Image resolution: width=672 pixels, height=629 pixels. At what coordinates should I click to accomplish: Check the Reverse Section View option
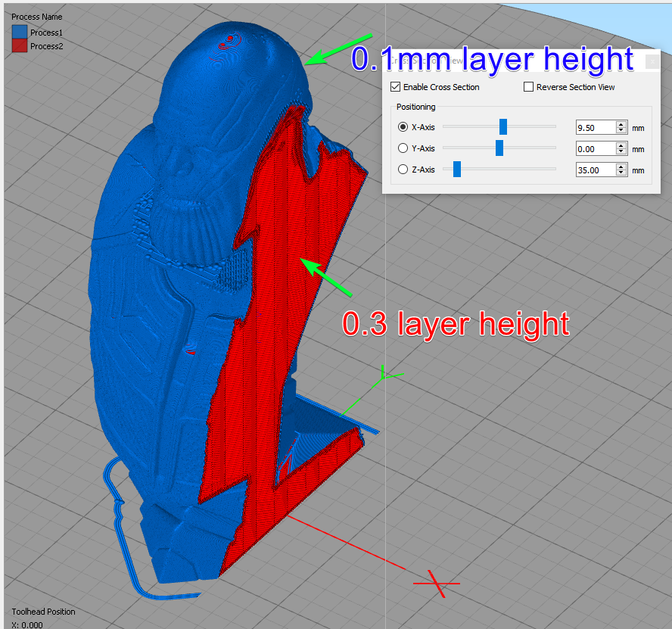point(528,86)
